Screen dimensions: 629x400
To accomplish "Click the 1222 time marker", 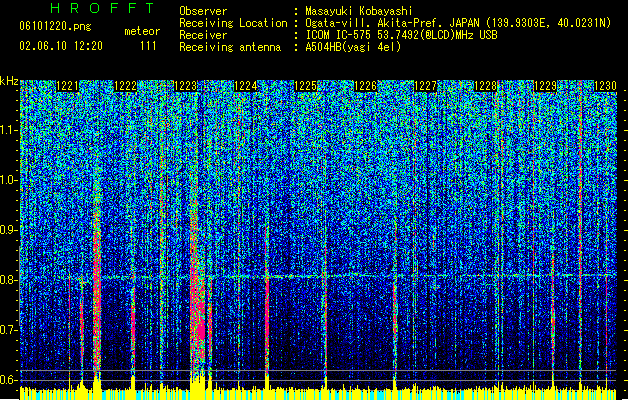I will [126, 86].
